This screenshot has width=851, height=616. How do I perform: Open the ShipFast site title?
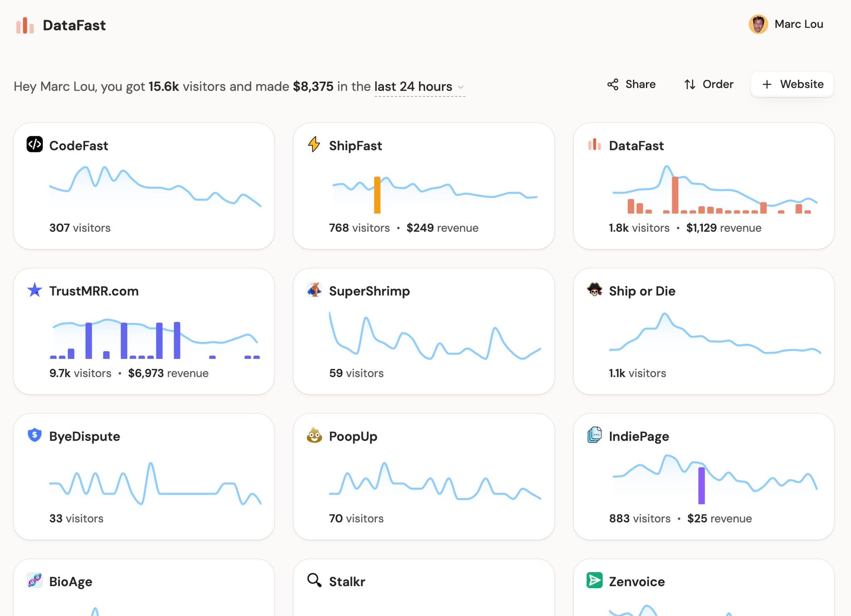click(x=355, y=146)
